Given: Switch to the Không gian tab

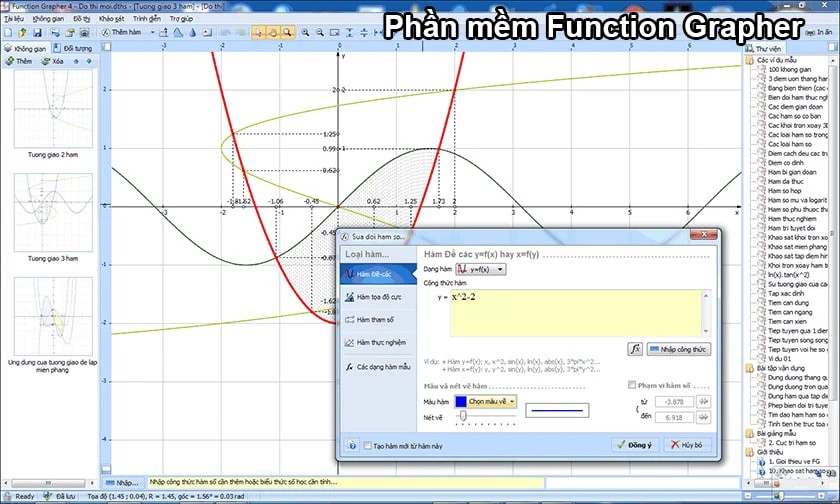Looking at the screenshot, I should coord(25,48).
